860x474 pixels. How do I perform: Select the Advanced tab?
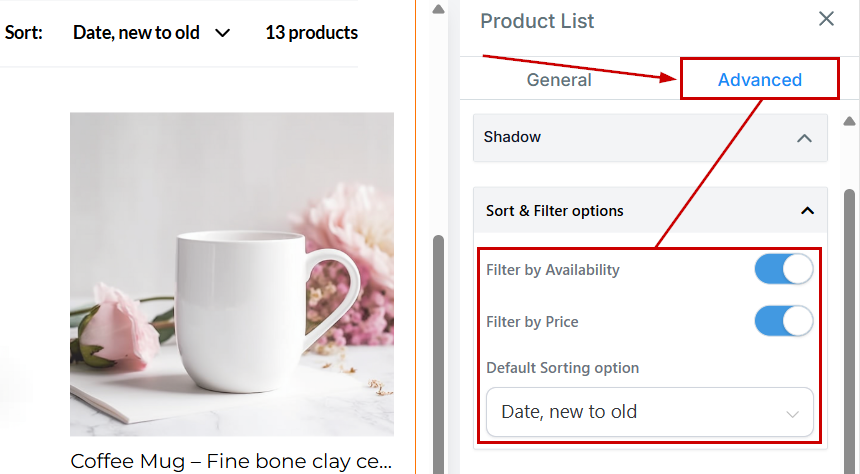click(x=760, y=80)
